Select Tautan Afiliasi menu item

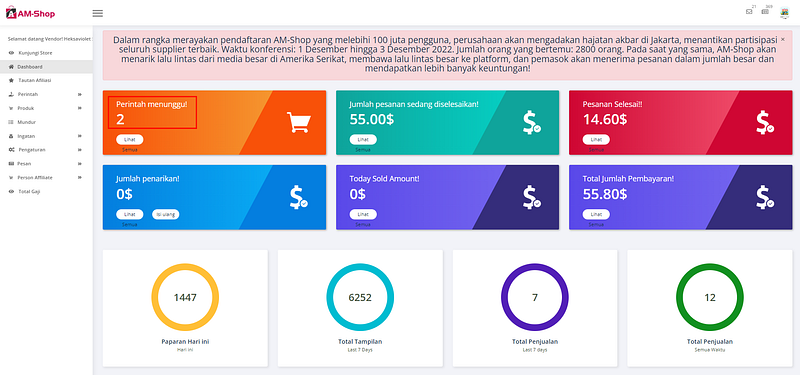click(x=46, y=81)
